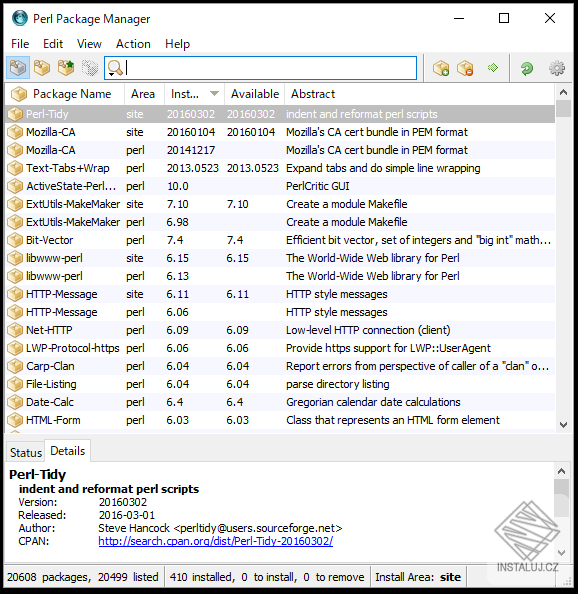Switch to the Status tab

click(x=26, y=452)
